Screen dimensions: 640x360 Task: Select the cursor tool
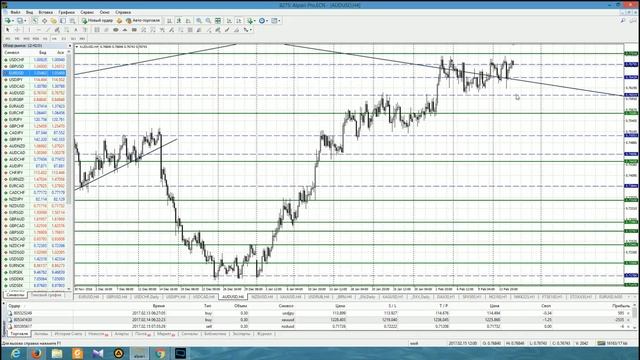pyautogui.click(x=7, y=30)
